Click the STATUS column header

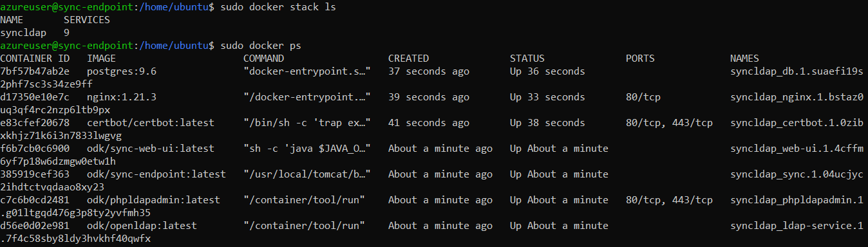point(527,59)
